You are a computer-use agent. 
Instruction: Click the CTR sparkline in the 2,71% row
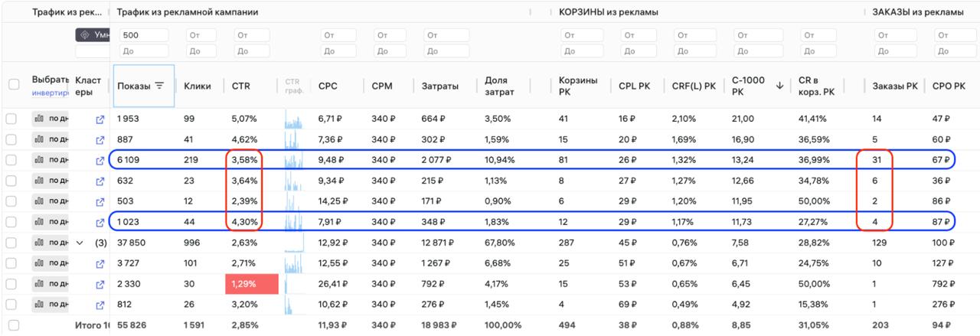(293, 263)
